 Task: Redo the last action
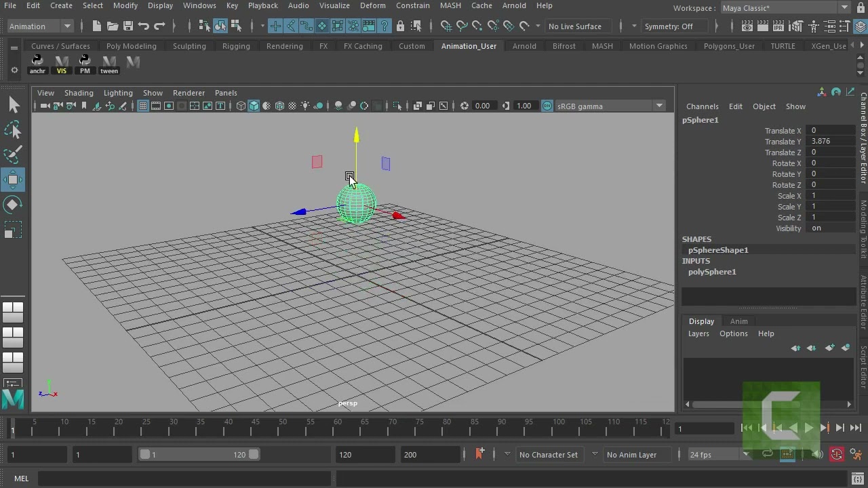(160, 26)
